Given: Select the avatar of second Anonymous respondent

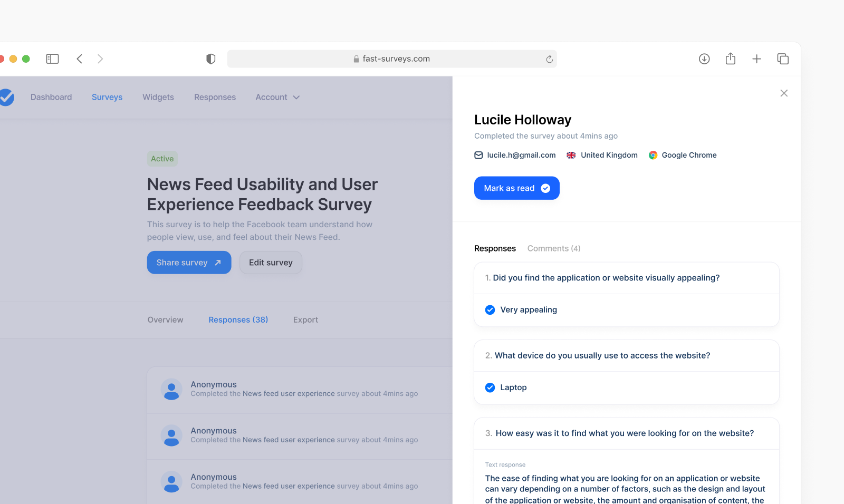Looking at the screenshot, I should pos(171,435).
